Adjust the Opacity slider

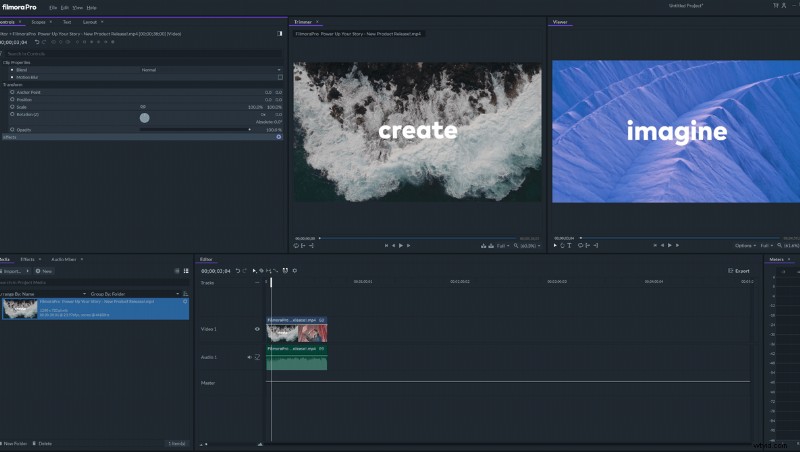(x=195, y=130)
